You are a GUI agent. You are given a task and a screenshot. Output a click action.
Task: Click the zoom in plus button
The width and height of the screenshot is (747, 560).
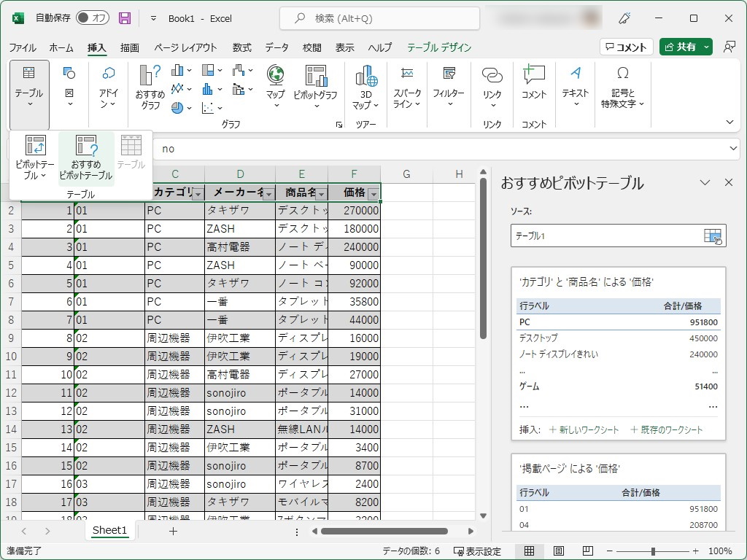tap(695, 551)
